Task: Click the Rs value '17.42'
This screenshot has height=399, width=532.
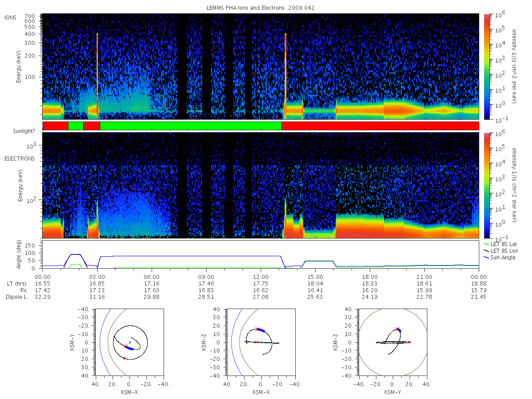Action: click(x=43, y=289)
